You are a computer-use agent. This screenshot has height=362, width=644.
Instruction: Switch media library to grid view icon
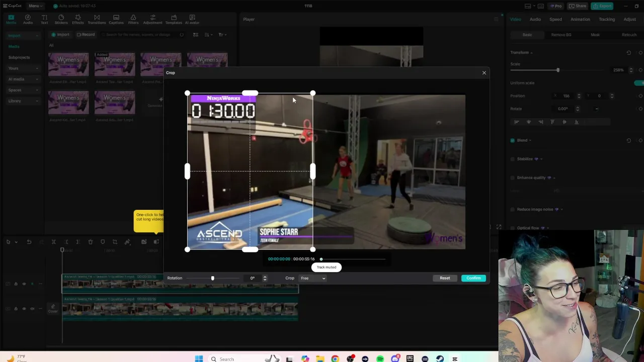coord(196,35)
